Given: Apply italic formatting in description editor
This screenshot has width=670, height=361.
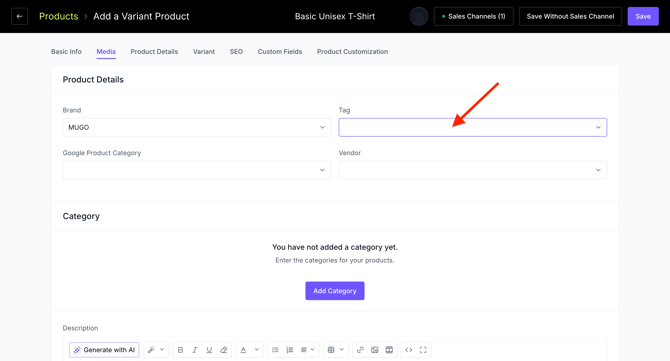Looking at the screenshot, I should coord(195,350).
